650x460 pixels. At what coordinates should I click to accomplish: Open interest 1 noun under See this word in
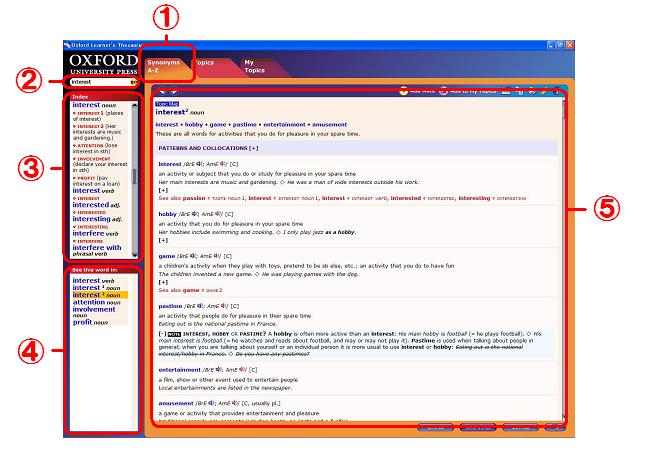tap(96, 288)
